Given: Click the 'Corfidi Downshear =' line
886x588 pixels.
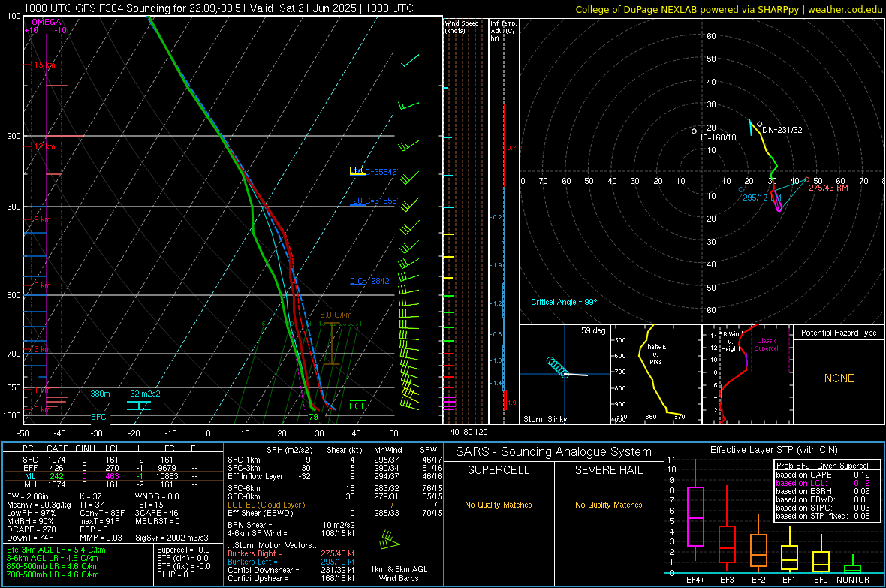Looking at the screenshot, I should tap(291, 570).
